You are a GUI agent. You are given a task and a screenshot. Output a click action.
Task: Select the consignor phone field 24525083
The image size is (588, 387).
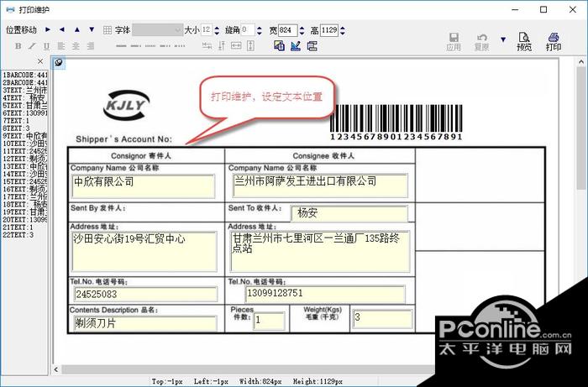pyautogui.click(x=146, y=295)
